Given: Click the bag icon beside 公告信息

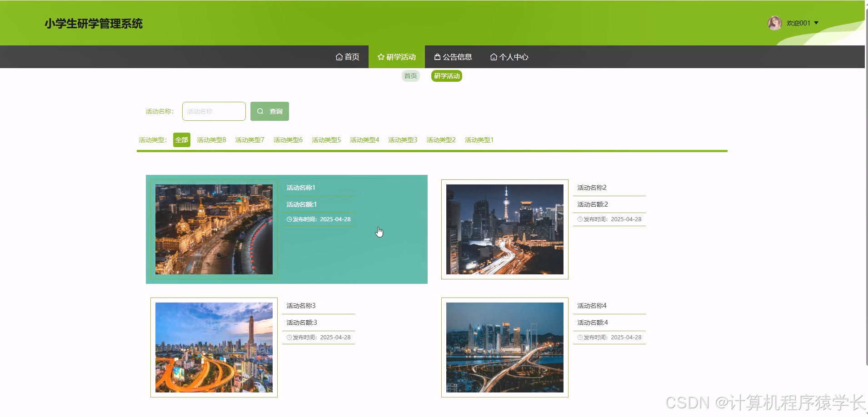Looking at the screenshot, I should [437, 57].
